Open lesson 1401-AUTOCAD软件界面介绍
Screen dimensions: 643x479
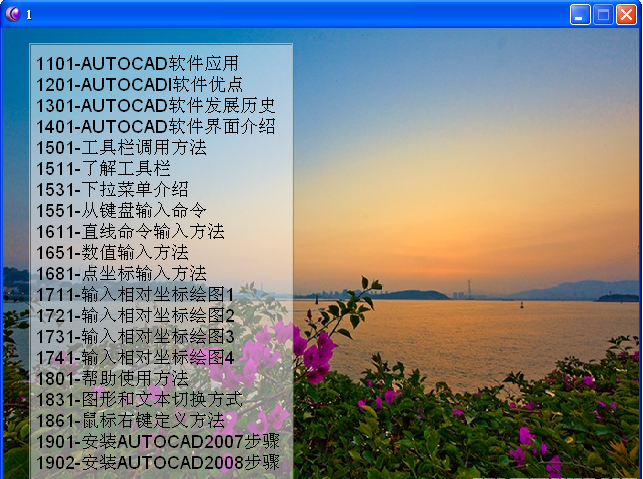tap(156, 126)
